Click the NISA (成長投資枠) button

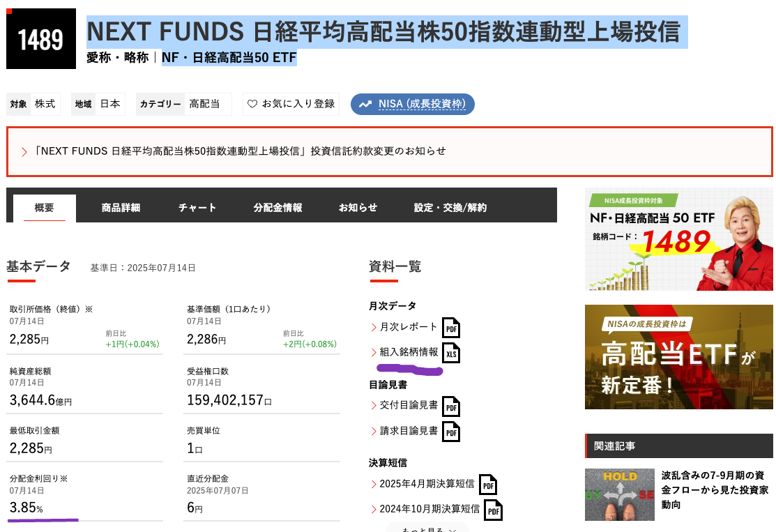pyautogui.click(x=413, y=104)
